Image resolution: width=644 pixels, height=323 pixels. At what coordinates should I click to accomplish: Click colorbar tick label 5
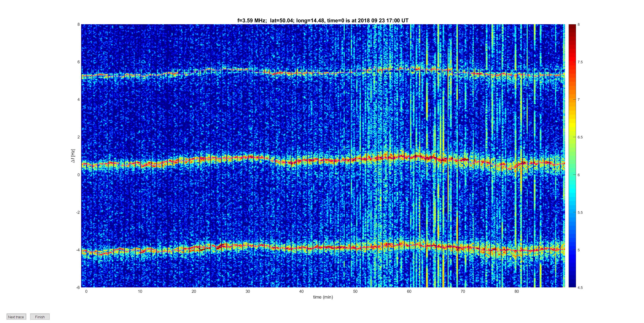pos(579,250)
